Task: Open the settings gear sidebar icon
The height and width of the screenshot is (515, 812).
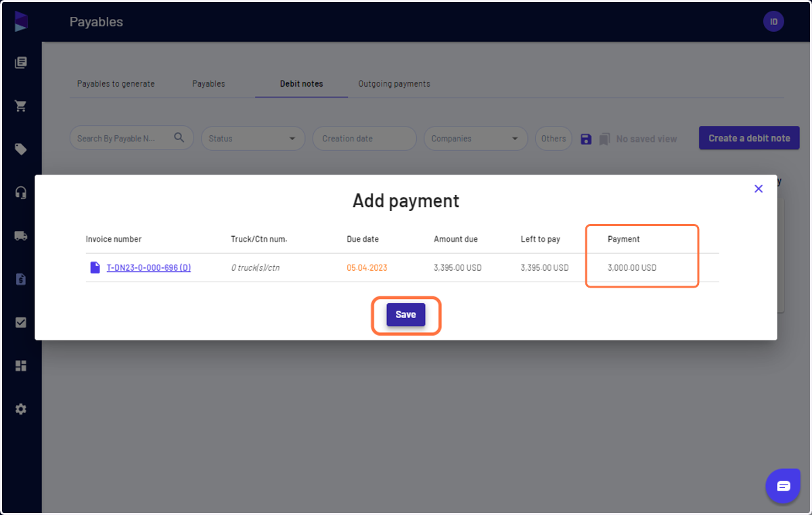Action: pos(21,409)
